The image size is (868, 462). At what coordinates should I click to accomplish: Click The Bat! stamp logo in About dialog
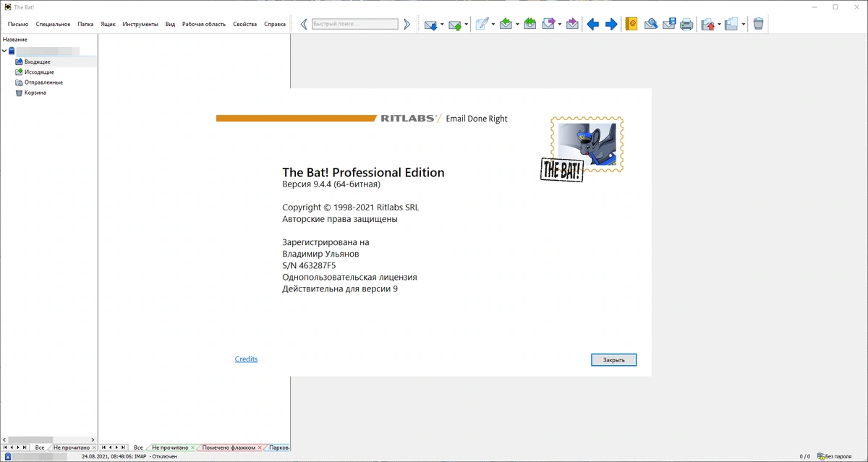582,148
